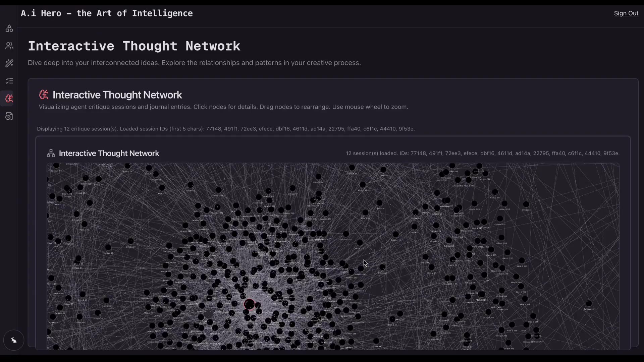Image resolution: width=644 pixels, height=362 pixels.
Task: Open the file history clock sidebar icon
Action: (9, 116)
